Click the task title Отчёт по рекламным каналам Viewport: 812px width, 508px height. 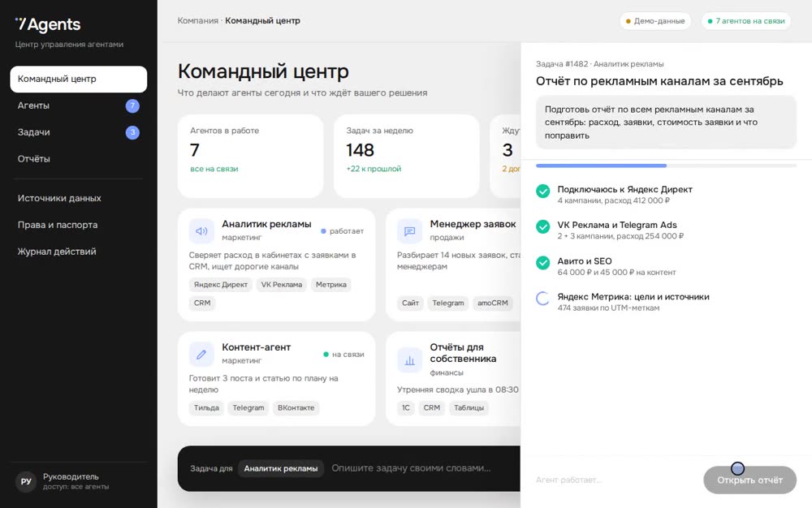[659, 81]
